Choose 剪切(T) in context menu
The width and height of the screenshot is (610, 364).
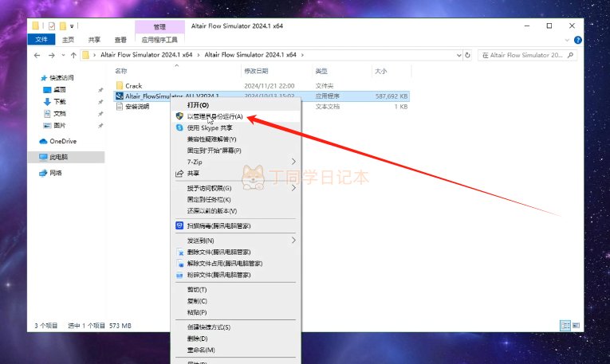235,290
